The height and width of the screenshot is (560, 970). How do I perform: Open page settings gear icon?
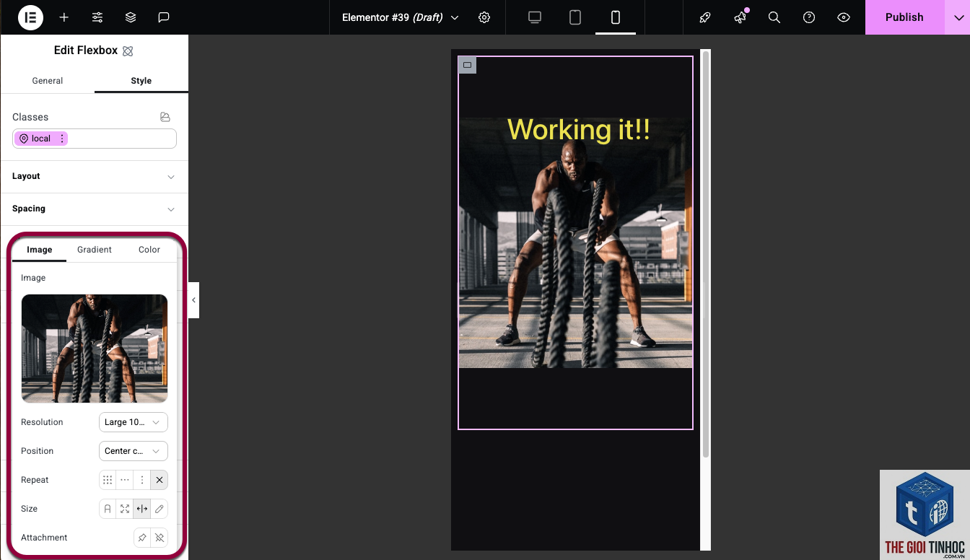coord(484,17)
